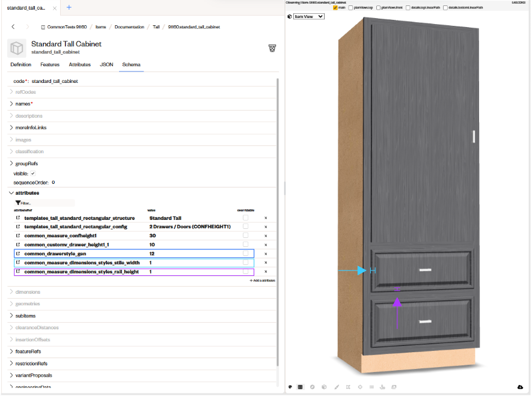The image size is (532, 396).
Task: Expand the featureRefs section
Action: pyautogui.click(x=11, y=352)
